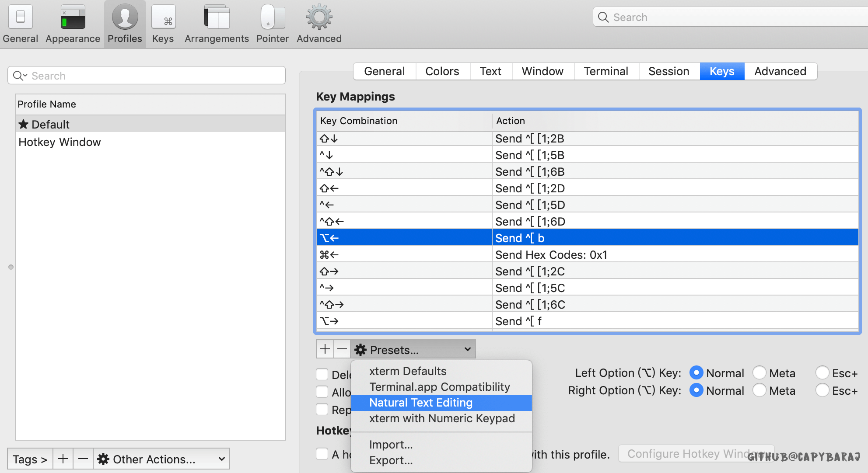This screenshot has height=473, width=868.
Task: Choose the Natural Text Editing preset
Action: tap(420, 403)
